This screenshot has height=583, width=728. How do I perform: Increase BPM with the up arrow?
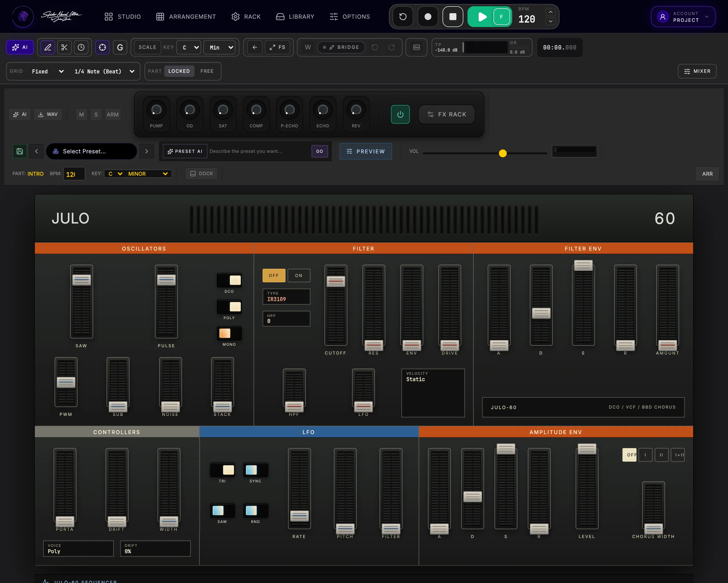[x=550, y=12]
